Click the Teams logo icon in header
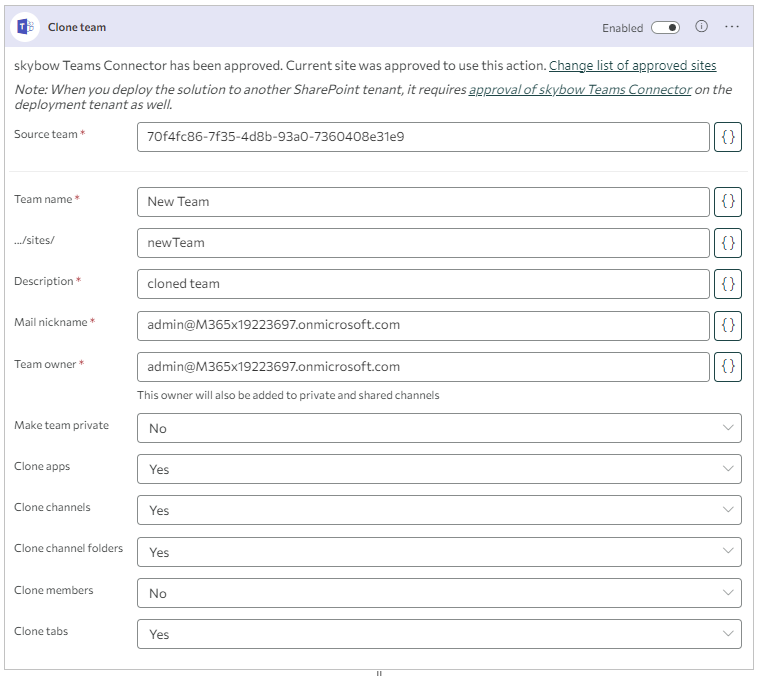 pyautogui.click(x=24, y=27)
